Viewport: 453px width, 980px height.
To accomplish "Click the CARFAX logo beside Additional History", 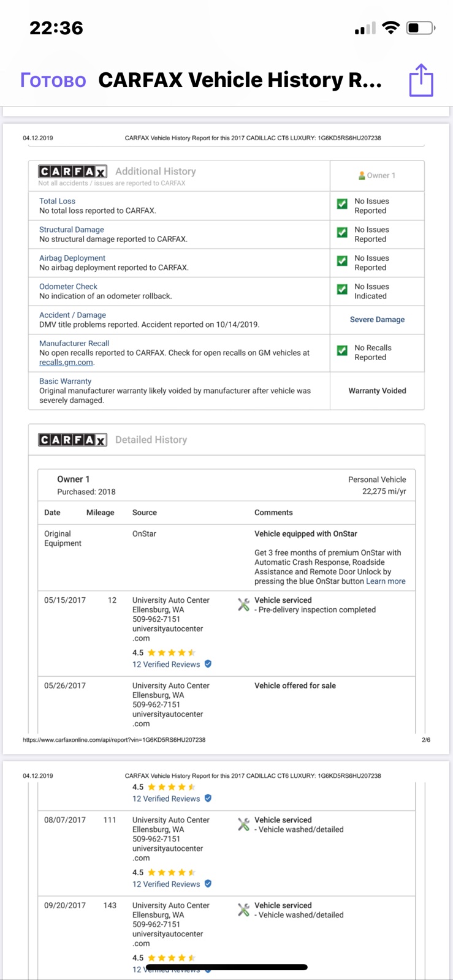I will pyautogui.click(x=72, y=171).
